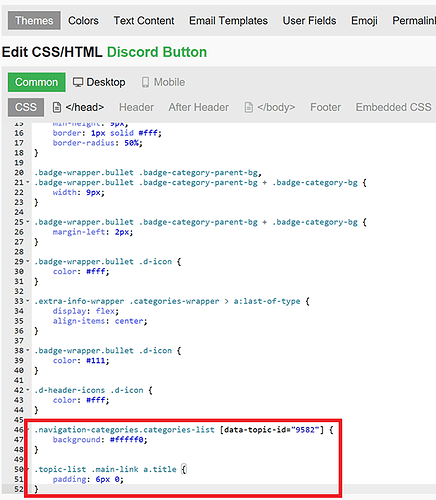Click line number 16 in gutter
The height and width of the screenshot is (500, 436).
click(x=19, y=133)
